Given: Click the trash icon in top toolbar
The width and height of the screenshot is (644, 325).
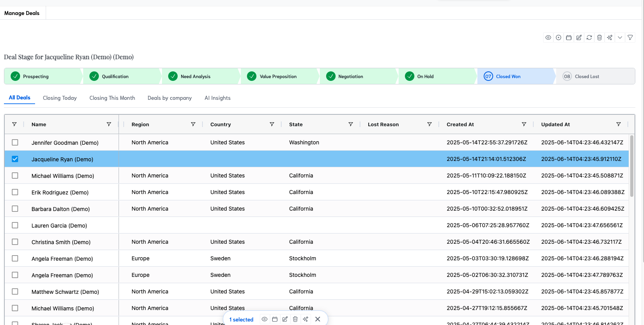Looking at the screenshot, I should (599, 37).
